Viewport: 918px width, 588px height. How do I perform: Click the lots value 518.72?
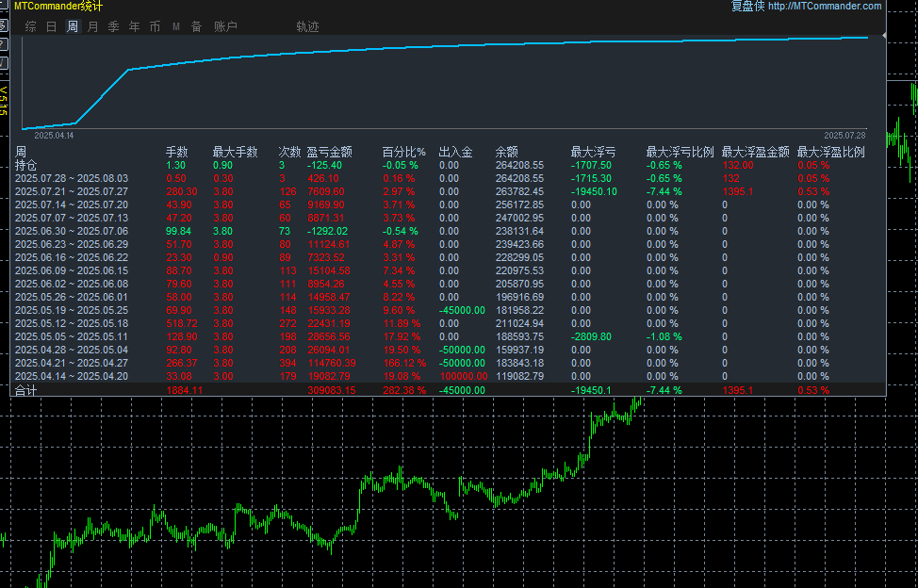pyautogui.click(x=182, y=323)
